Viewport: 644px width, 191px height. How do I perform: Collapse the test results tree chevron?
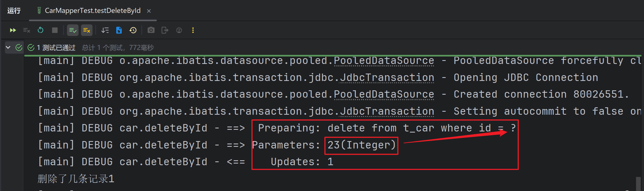point(8,47)
